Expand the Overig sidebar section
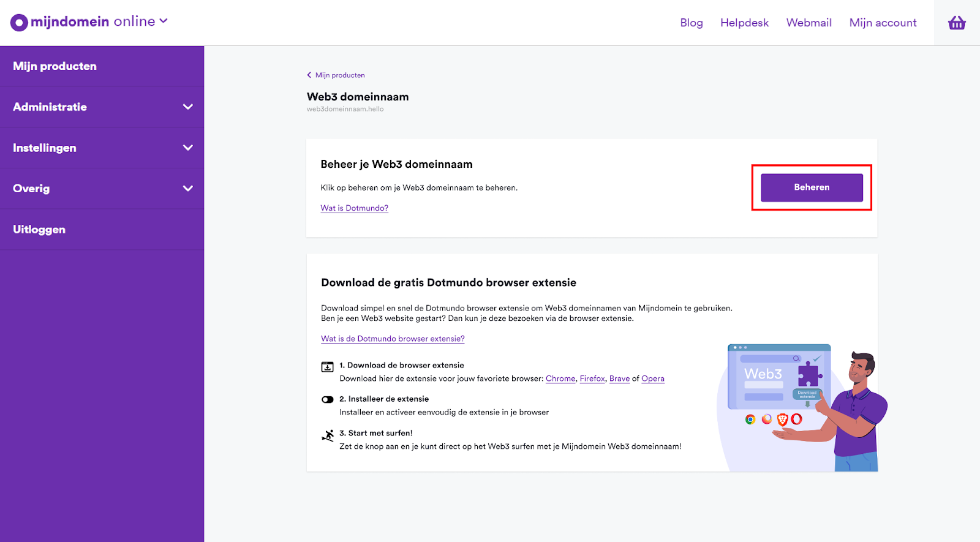980x542 pixels. point(187,189)
